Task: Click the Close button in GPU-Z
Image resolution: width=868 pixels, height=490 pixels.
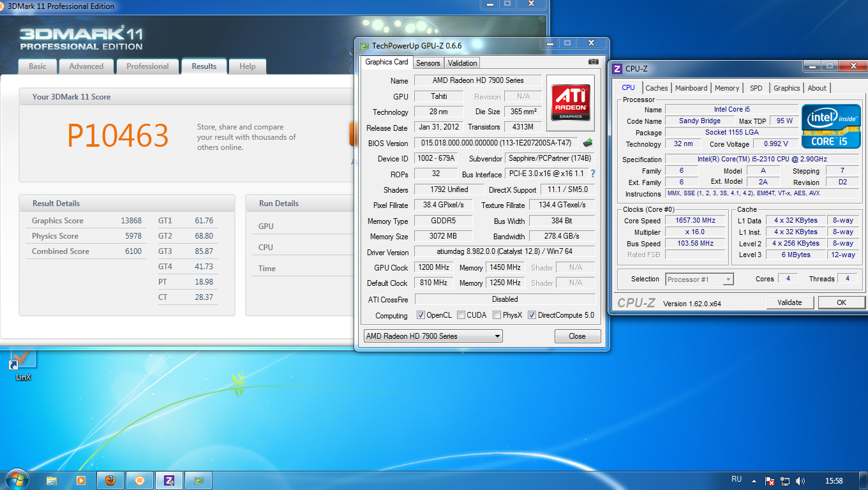Action: [x=577, y=336]
